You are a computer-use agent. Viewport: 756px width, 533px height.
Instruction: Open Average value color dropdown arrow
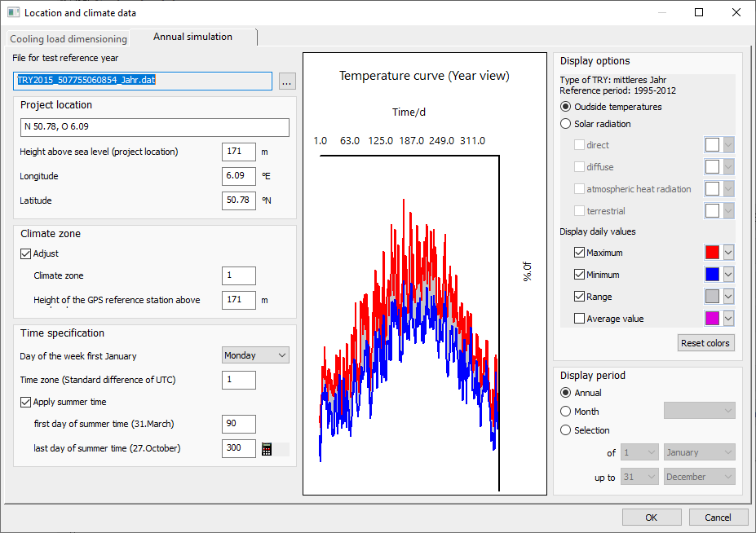point(728,318)
